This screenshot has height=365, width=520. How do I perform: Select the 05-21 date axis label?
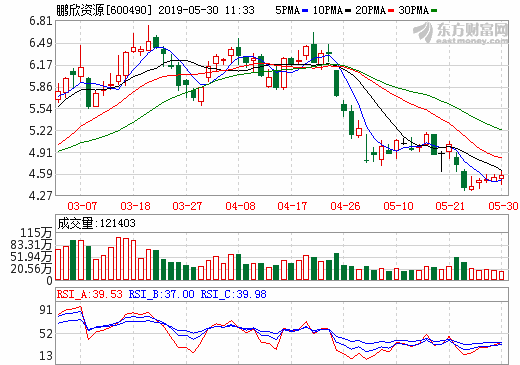[450, 206]
